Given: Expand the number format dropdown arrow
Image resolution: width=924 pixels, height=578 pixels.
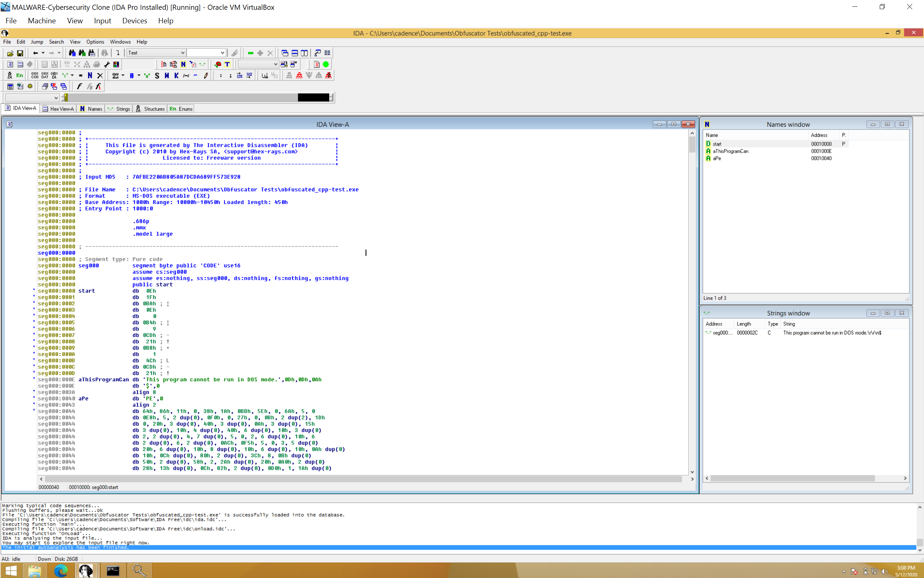Looking at the screenshot, I should coord(139,75).
